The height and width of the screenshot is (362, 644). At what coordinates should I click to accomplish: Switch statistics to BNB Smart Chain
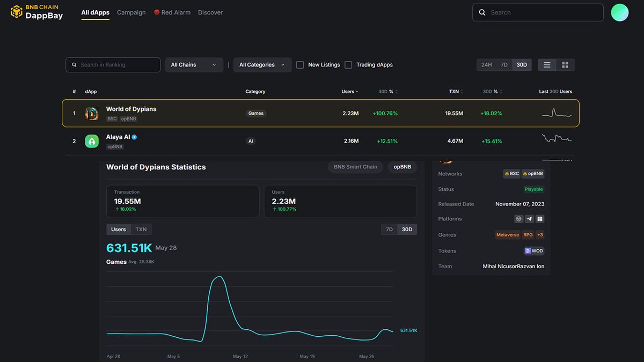tap(355, 167)
